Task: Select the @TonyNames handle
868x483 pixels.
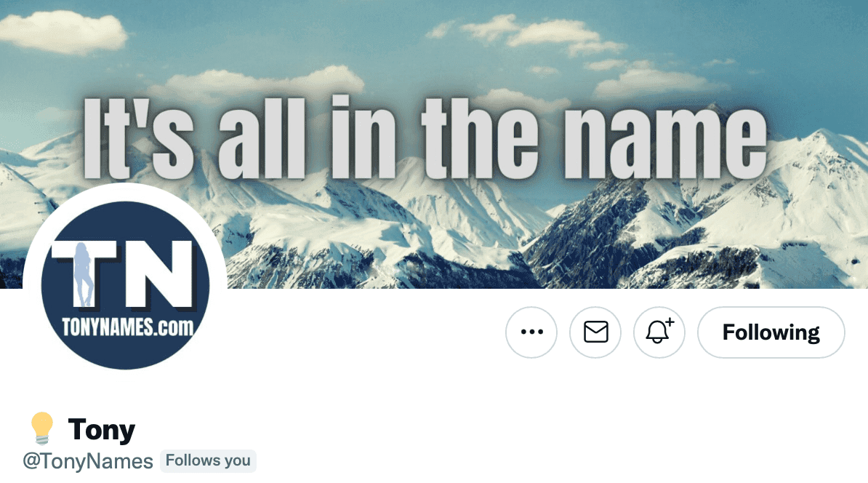Action: point(88,461)
